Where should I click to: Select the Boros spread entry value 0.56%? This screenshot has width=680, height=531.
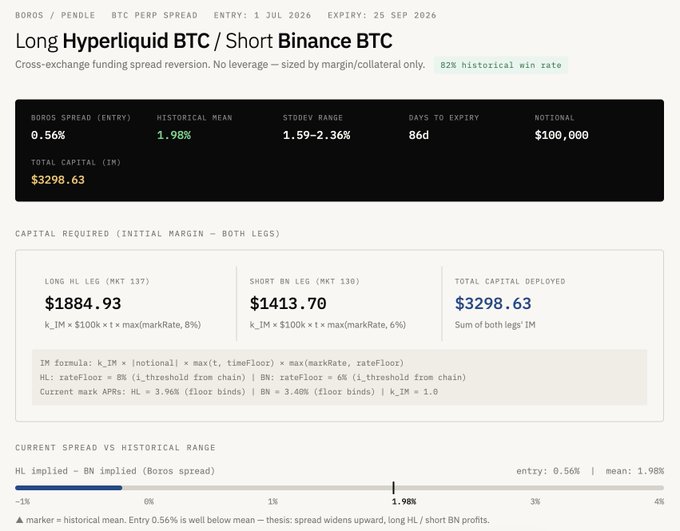point(48,135)
